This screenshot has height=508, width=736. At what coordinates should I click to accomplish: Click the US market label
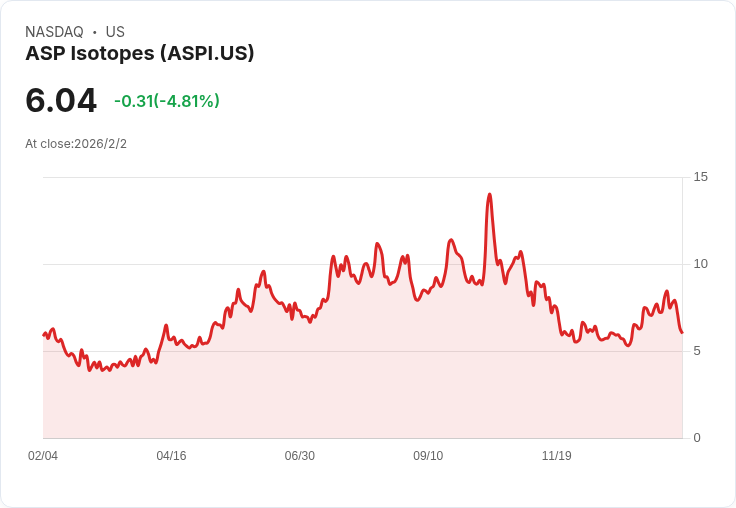115,32
